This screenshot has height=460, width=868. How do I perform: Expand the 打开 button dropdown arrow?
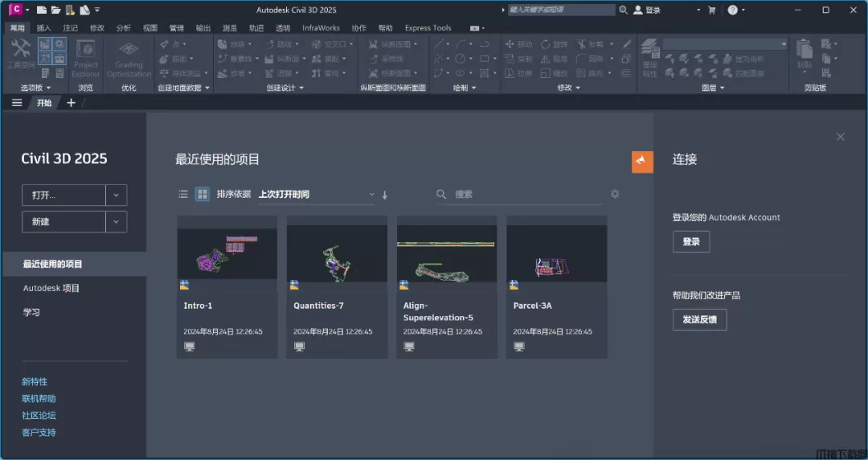(117, 195)
